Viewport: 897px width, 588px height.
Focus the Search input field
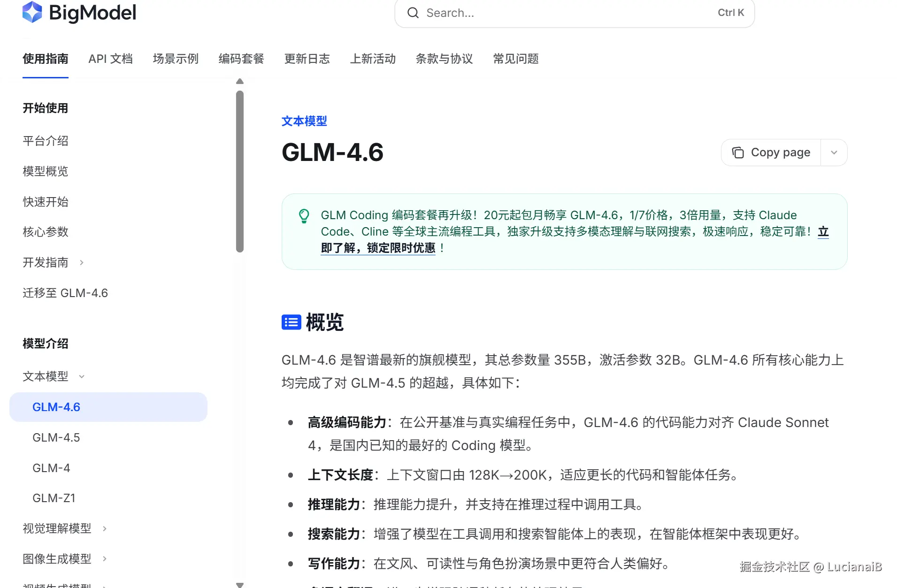[575, 13]
